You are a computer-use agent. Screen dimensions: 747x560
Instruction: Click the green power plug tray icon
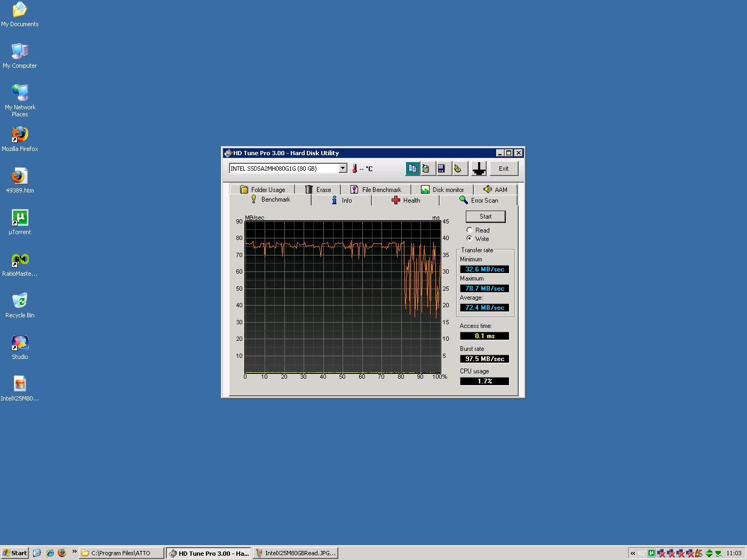point(718,554)
